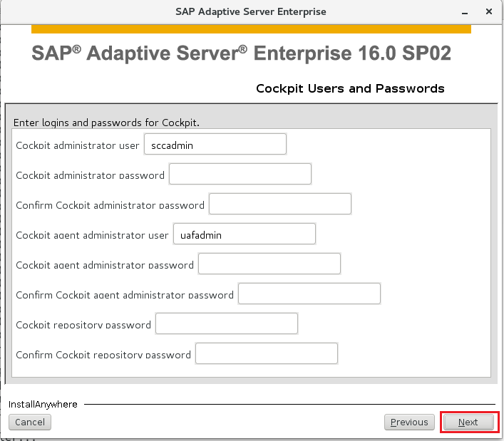Focus the Confirm Cockpit repository password field
This screenshot has width=504, height=441.
267,353
